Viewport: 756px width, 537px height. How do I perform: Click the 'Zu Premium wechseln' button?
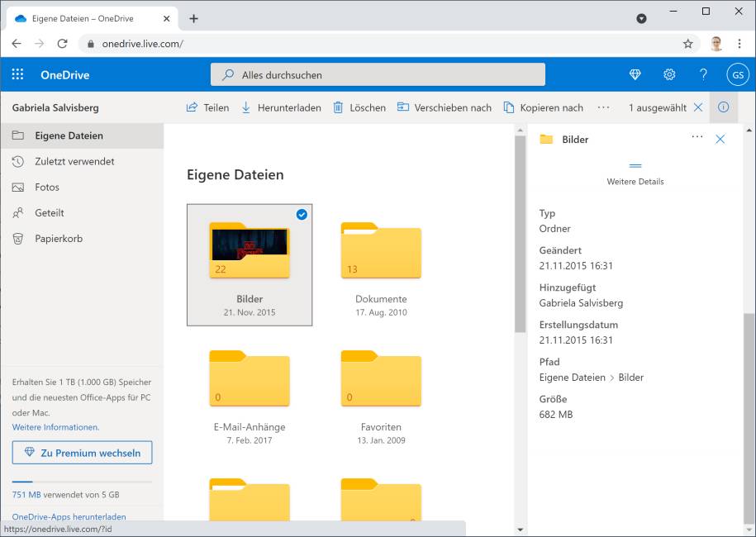coord(82,453)
